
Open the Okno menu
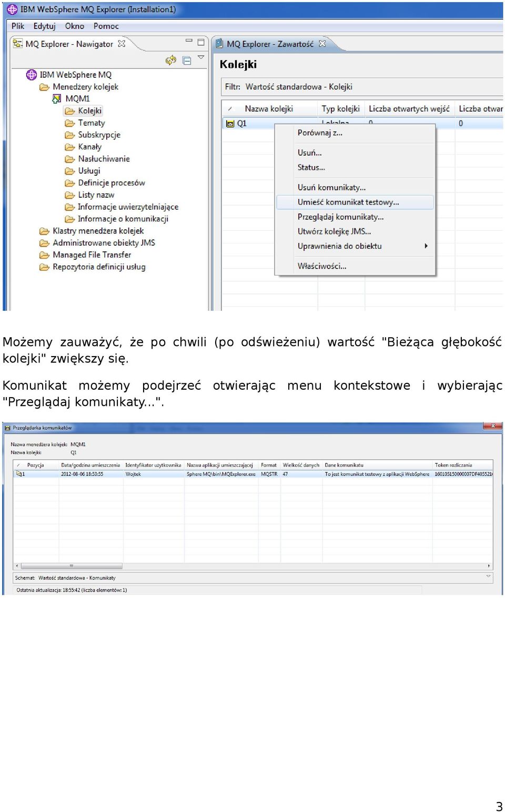click(74, 26)
